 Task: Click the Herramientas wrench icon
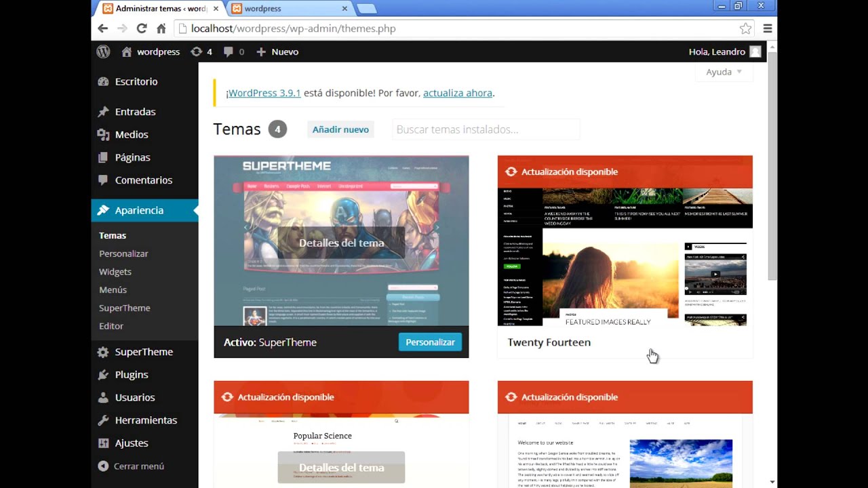click(x=103, y=420)
